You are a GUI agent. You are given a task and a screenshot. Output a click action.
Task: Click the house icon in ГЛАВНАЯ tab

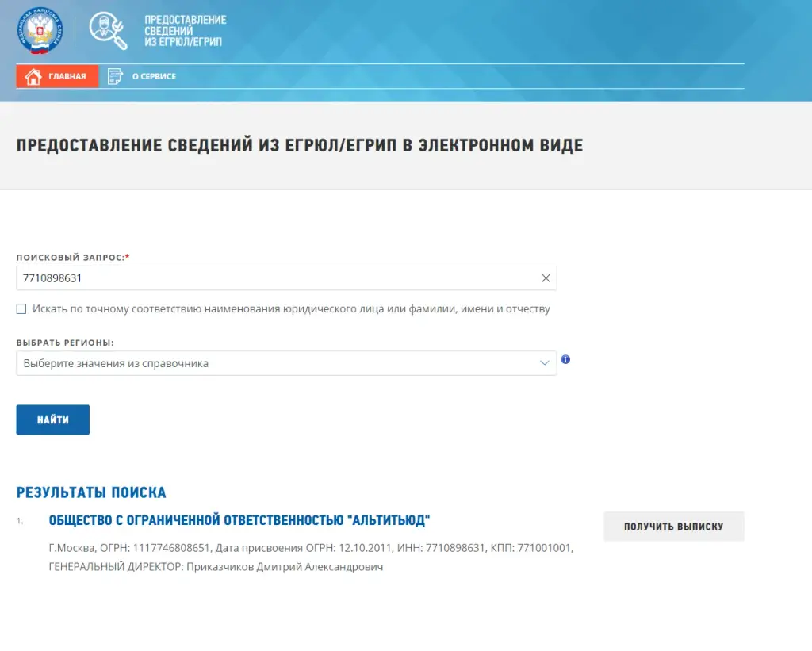click(33, 76)
